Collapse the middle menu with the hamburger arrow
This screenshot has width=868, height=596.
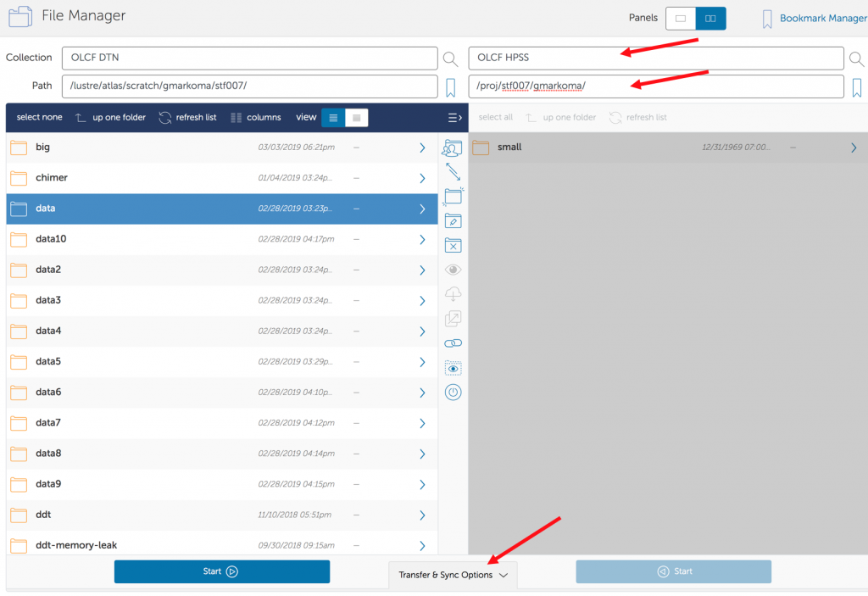[454, 118]
